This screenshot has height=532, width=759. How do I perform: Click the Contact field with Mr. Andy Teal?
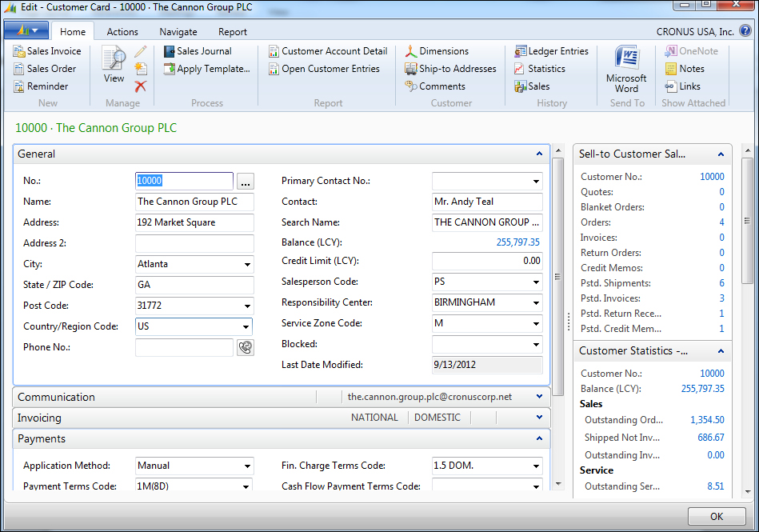[487, 202]
